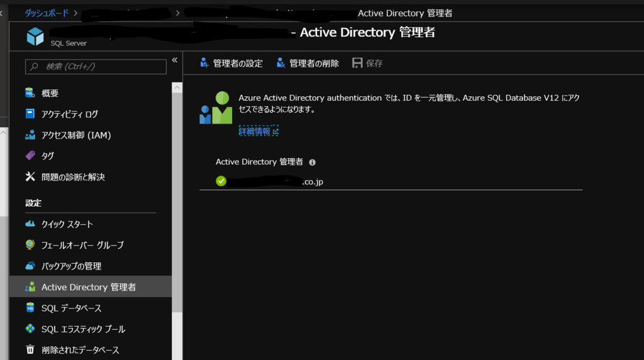This screenshot has width=644, height=360.
Task: Open the 詳細情報 link
Action: click(258, 131)
